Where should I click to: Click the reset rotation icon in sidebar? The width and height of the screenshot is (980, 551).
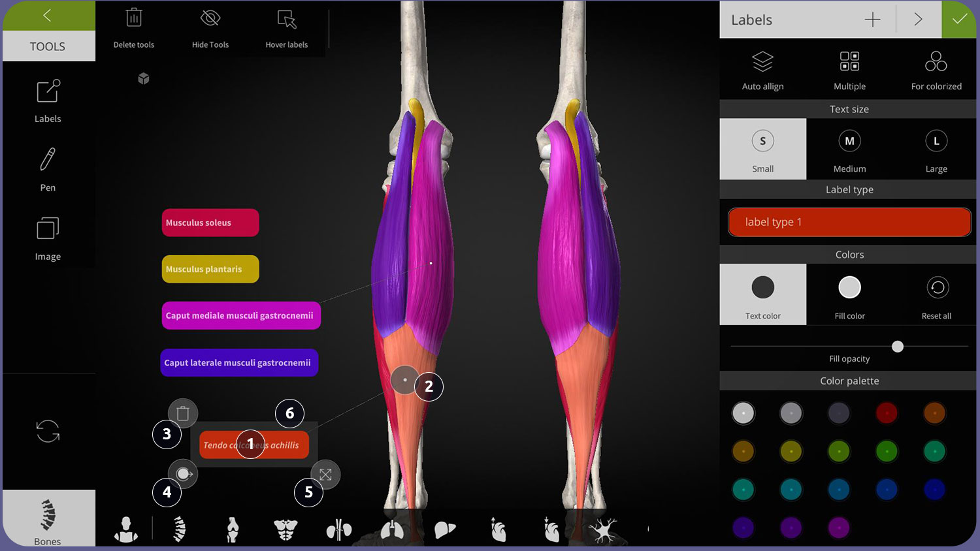click(x=48, y=431)
